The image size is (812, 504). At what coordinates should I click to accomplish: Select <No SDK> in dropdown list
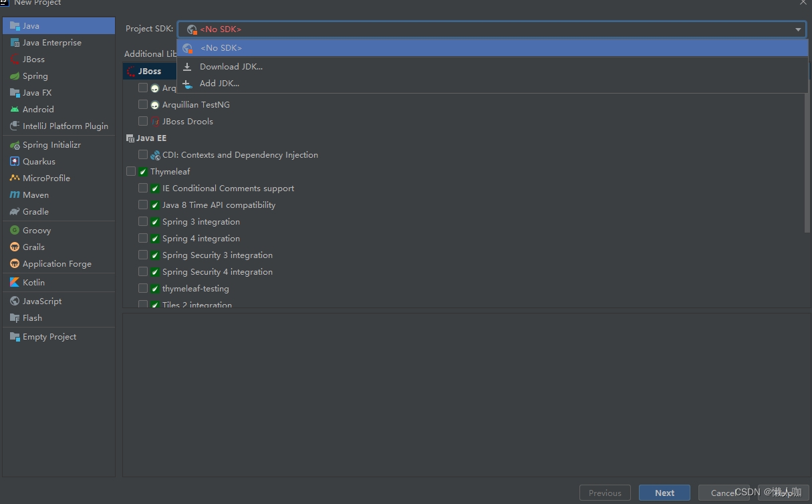(493, 48)
